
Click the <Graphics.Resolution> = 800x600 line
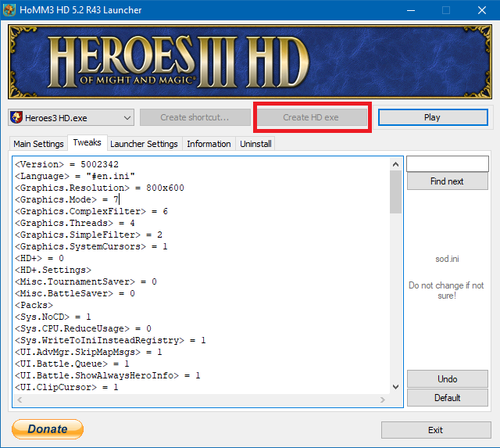coord(99,188)
